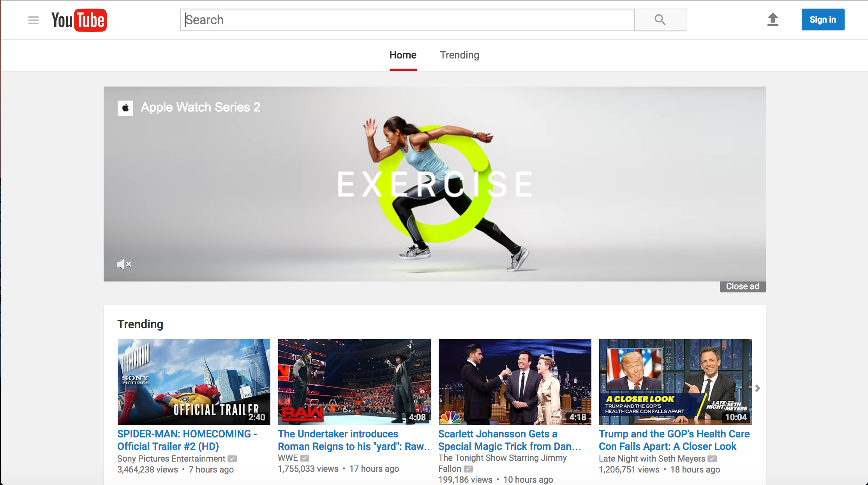This screenshot has height=485, width=868.
Task: Click the search magnifier button
Action: (x=660, y=20)
